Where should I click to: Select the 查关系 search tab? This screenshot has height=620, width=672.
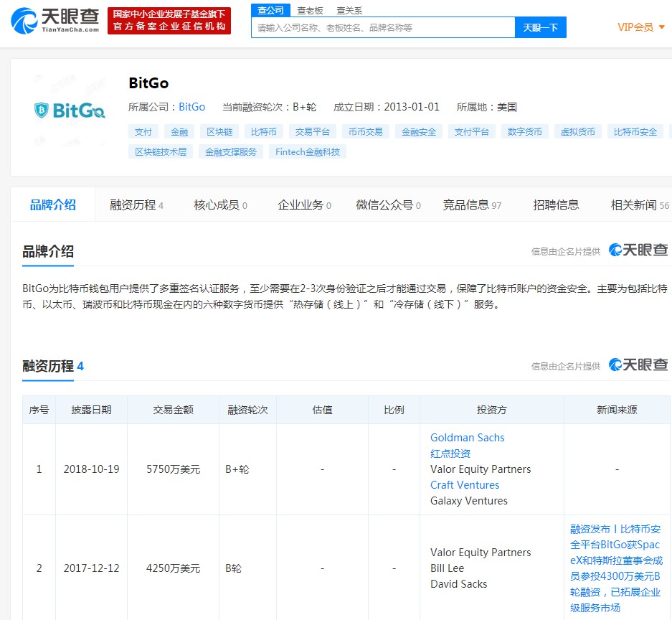click(x=349, y=10)
